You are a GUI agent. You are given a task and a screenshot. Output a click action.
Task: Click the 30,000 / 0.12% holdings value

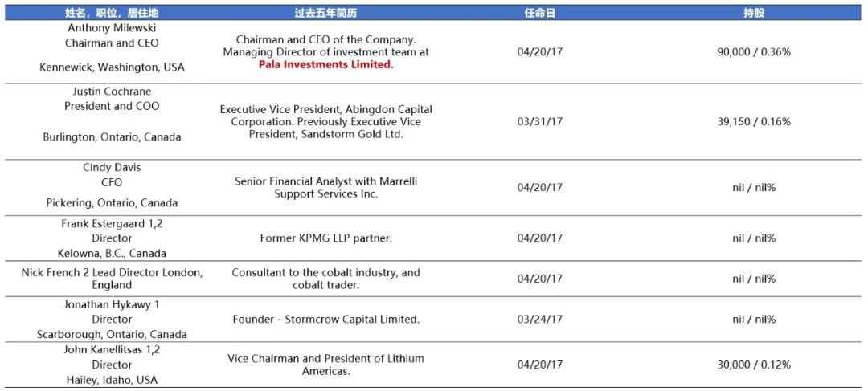(753, 365)
